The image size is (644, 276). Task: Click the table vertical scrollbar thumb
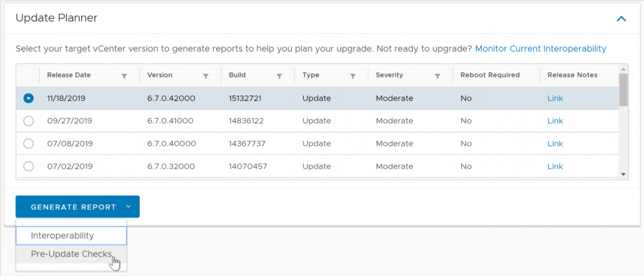click(x=623, y=89)
